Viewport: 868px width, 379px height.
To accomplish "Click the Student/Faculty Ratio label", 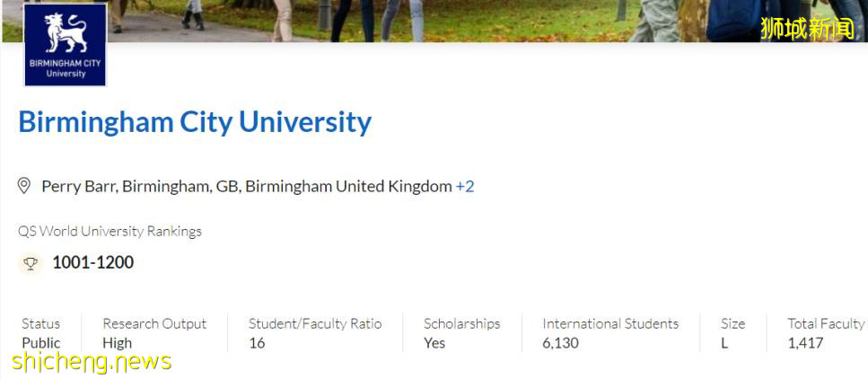I will [315, 323].
